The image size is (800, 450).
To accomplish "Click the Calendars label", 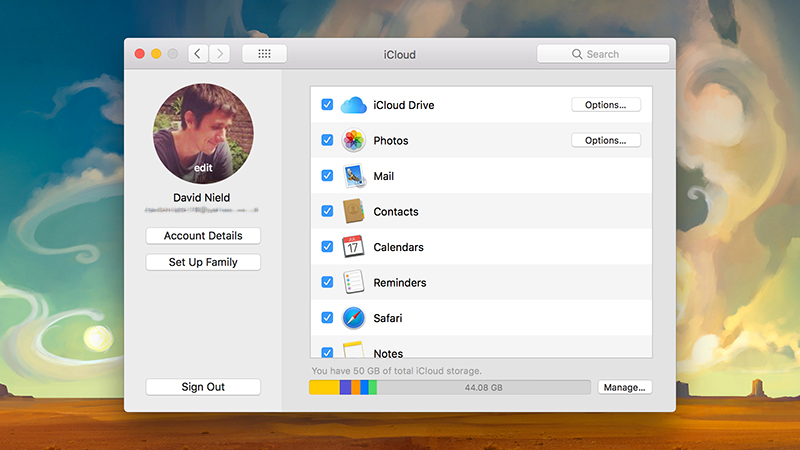I will click(398, 247).
